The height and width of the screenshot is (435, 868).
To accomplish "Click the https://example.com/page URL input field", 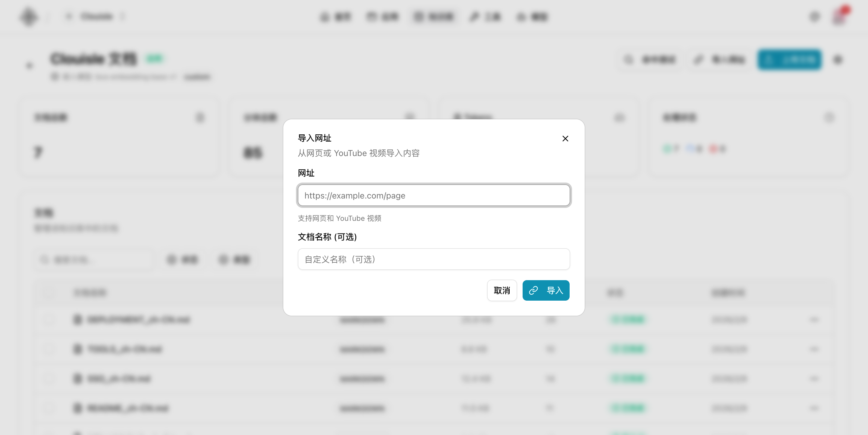I will 434,195.
